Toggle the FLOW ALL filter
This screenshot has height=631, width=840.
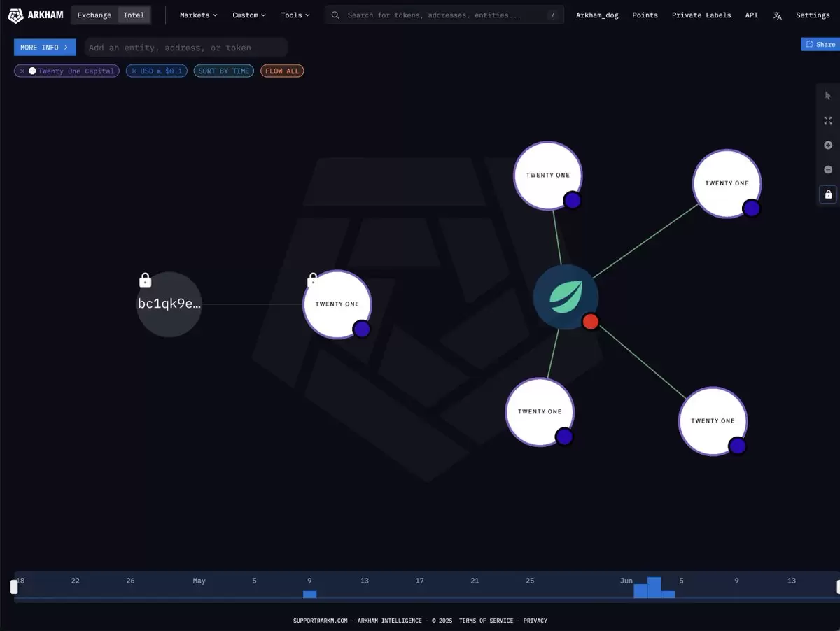click(x=282, y=71)
